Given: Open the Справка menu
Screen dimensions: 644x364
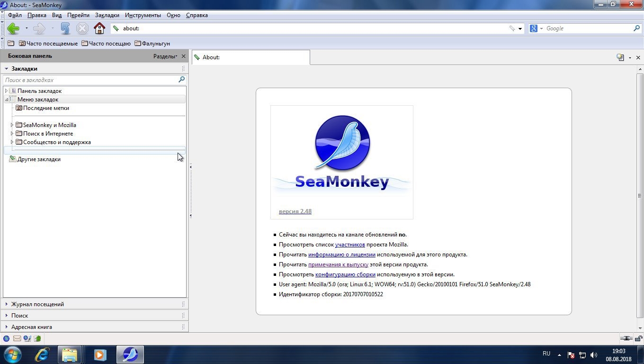Looking at the screenshot, I should coord(197,15).
